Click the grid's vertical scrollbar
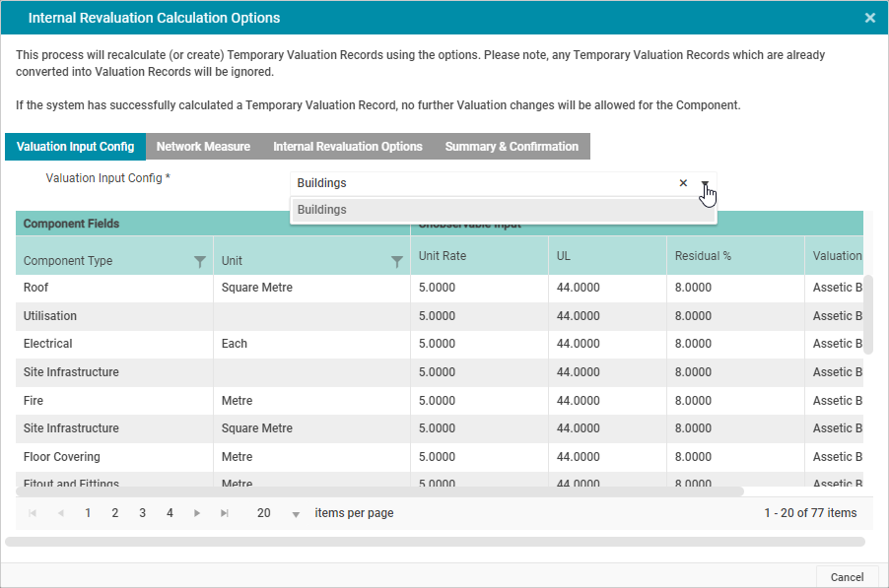The width and height of the screenshot is (889, 588). (868, 315)
